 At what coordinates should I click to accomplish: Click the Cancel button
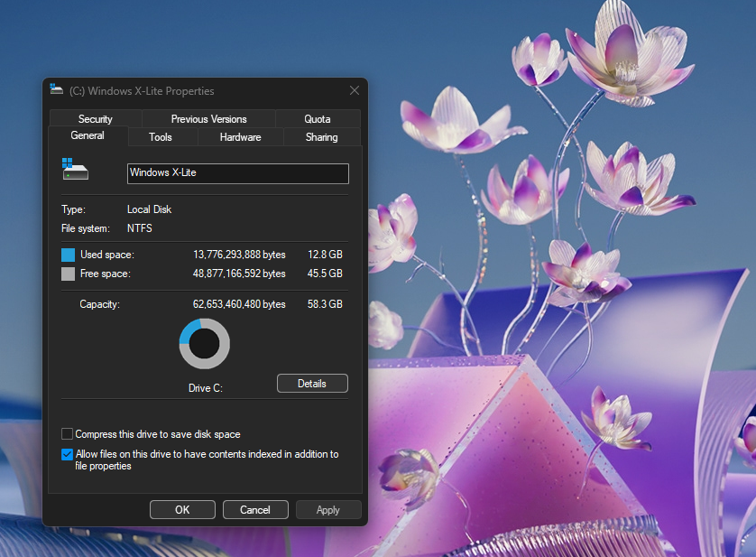point(255,510)
